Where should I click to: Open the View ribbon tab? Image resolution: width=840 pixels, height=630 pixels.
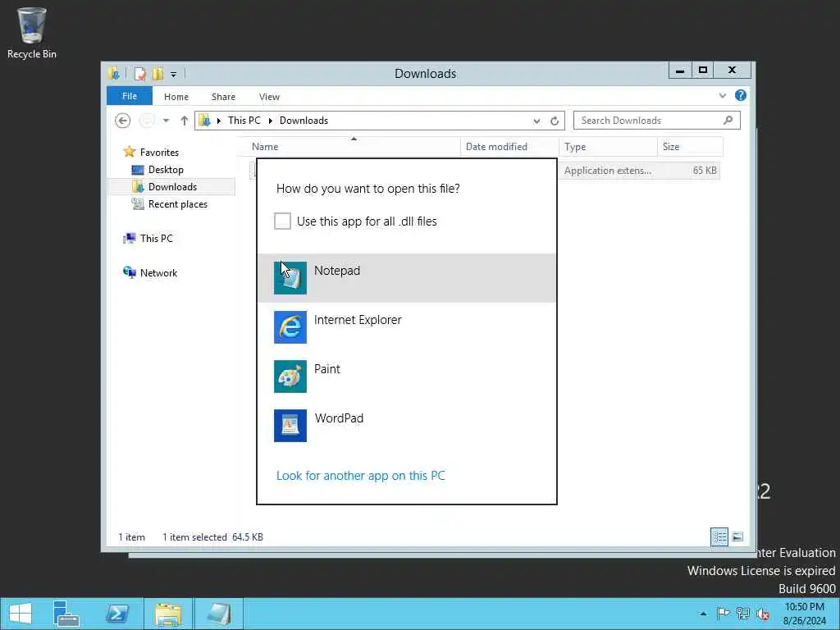[269, 97]
